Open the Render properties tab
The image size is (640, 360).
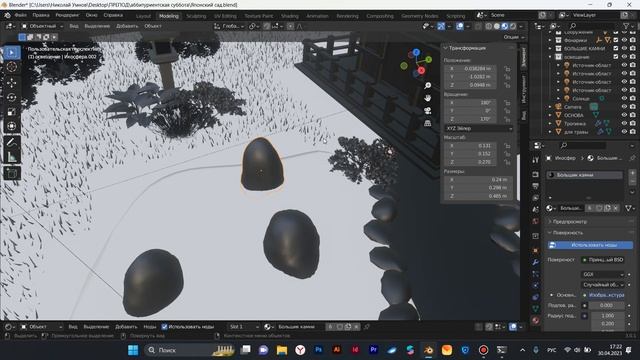pos(536,174)
